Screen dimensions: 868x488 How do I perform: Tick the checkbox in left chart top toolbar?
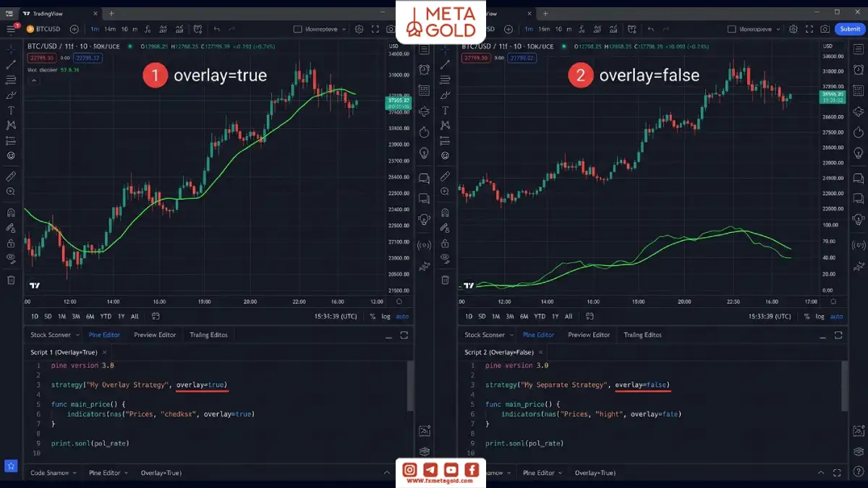pos(297,29)
